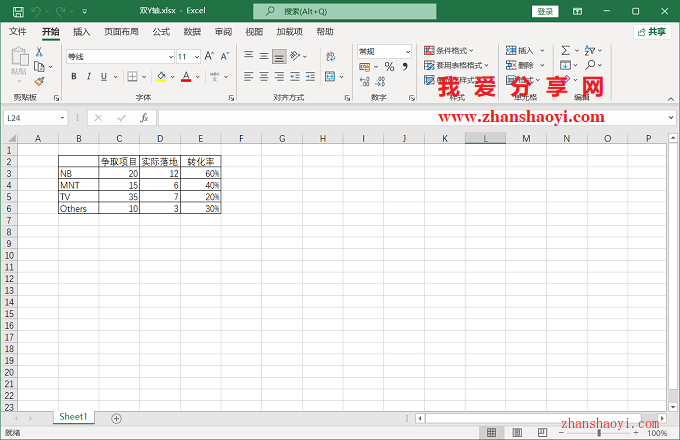Open Sort and Filter icon
The image size is (680, 440).
pos(590,50)
